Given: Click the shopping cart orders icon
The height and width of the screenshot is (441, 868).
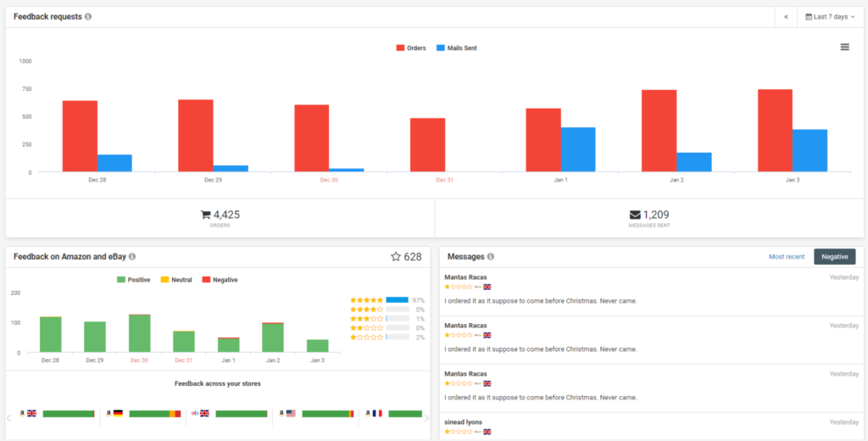Looking at the screenshot, I should click(206, 215).
